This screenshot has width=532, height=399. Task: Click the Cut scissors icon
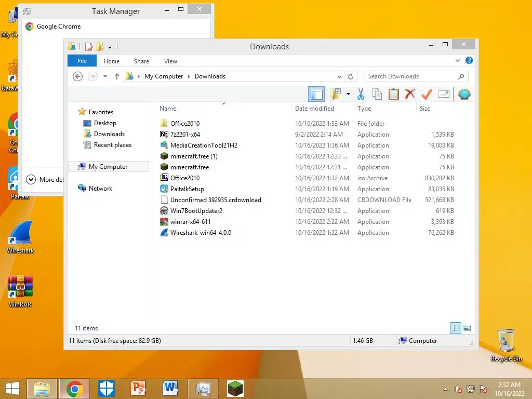pyautogui.click(x=361, y=95)
